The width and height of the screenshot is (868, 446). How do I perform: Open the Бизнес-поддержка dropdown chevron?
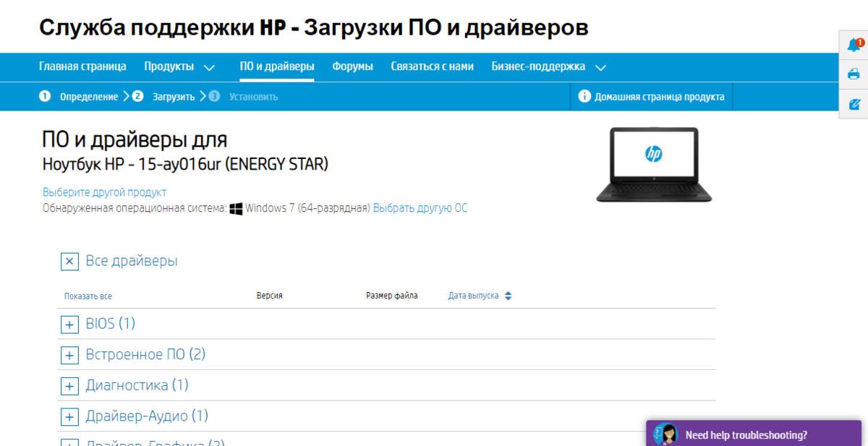(x=600, y=68)
